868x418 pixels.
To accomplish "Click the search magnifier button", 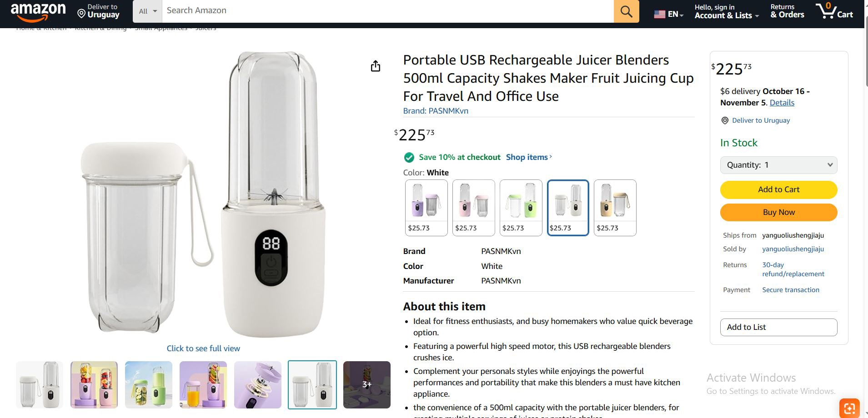I will 626,11.
